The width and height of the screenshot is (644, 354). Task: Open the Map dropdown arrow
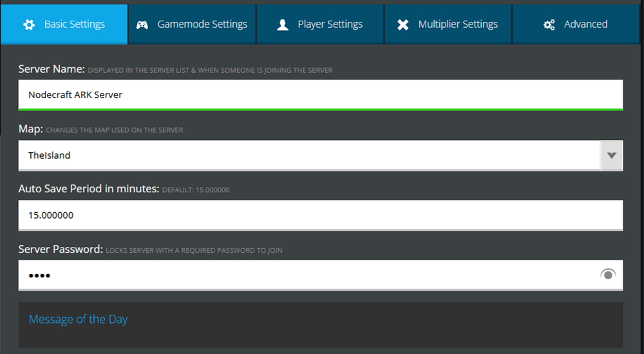pyautogui.click(x=612, y=155)
